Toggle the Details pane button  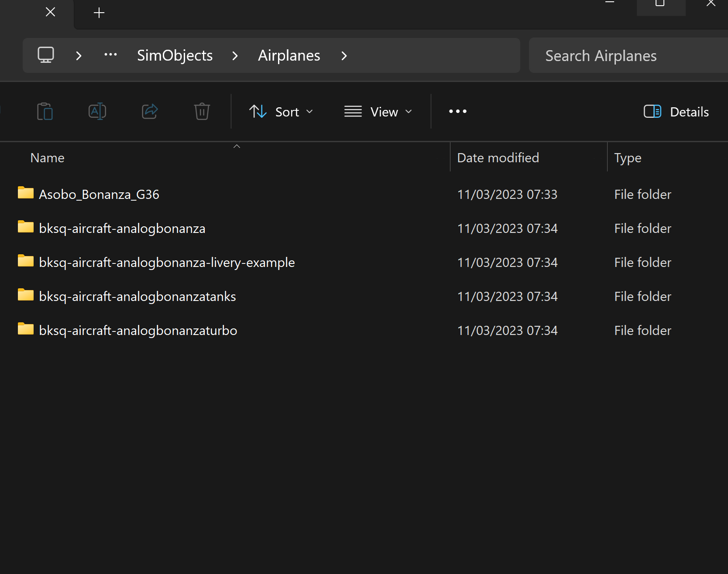pyautogui.click(x=676, y=112)
